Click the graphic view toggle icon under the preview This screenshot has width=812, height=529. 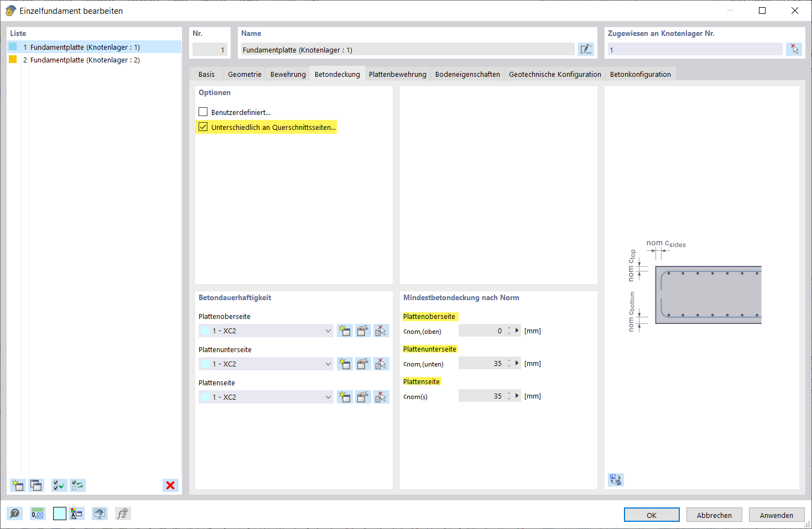pyautogui.click(x=616, y=479)
